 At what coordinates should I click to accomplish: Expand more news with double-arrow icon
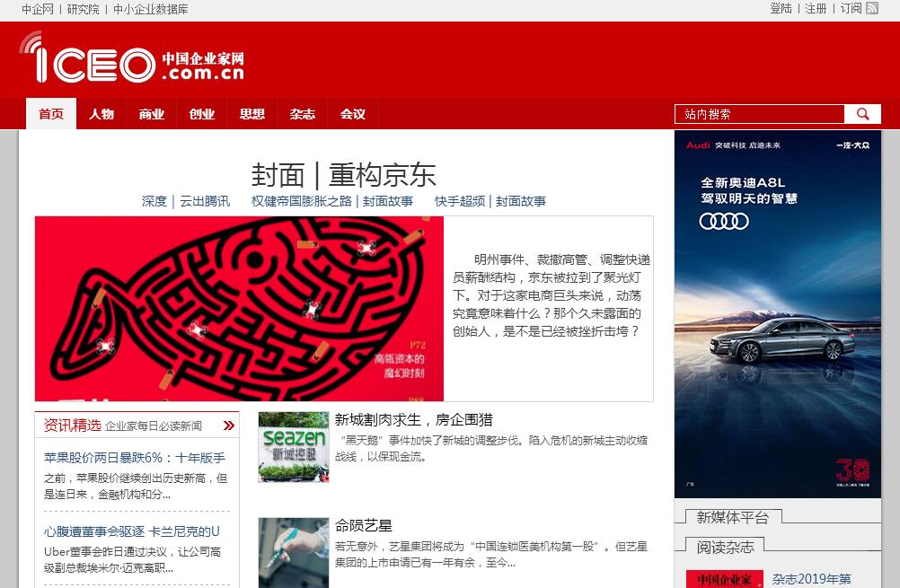(x=229, y=426)
